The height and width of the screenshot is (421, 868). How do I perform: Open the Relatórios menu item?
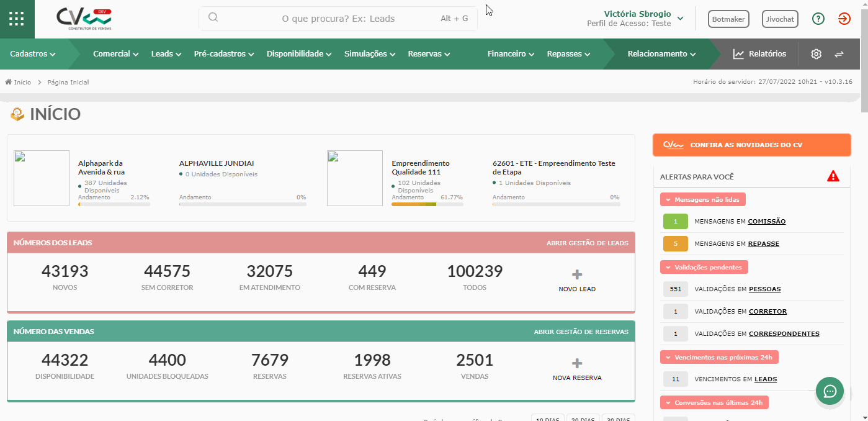pos(759,54)
